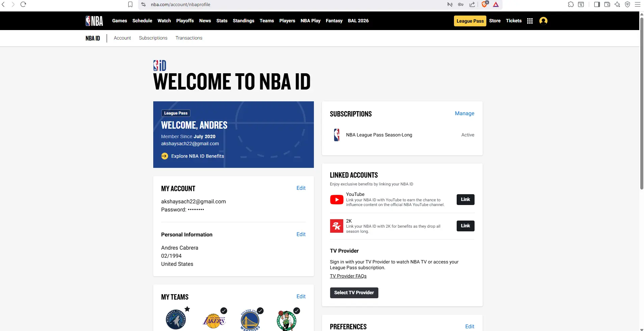Click the password key icon in the address bar
The width and height of the screenshot is (644, 331).
coord(461,4)
